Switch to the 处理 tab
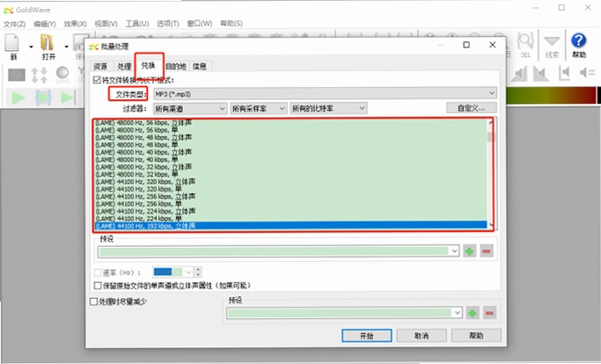The height and width of the screenshot is (364, 601). coord(124,66)
